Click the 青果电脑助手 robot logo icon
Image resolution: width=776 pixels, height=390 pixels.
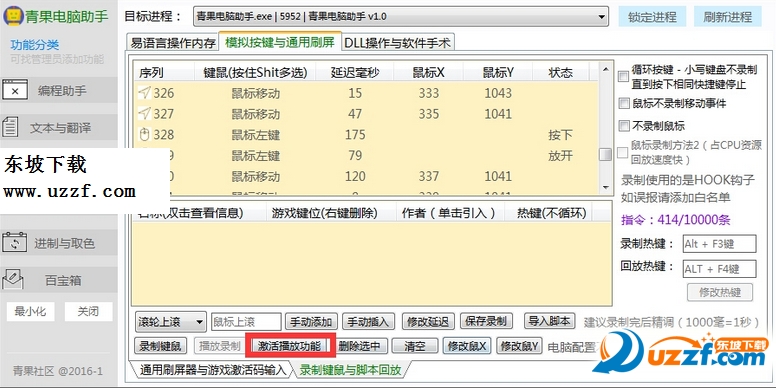pyautogui.click(x=13, y=16)
